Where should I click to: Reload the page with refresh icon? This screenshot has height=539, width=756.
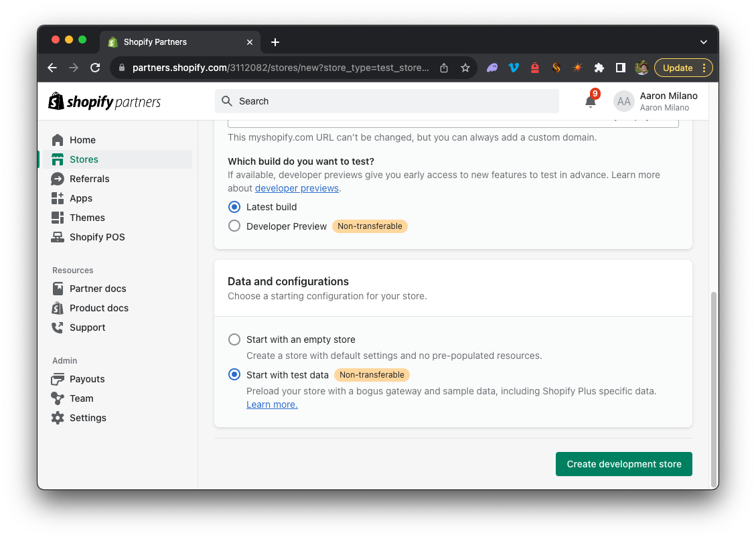coord(96,68)
